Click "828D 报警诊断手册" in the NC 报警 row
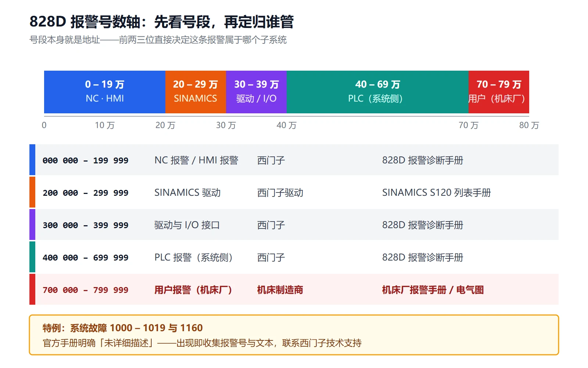Screen dimensions: 588x368 (x=423, y=160)
